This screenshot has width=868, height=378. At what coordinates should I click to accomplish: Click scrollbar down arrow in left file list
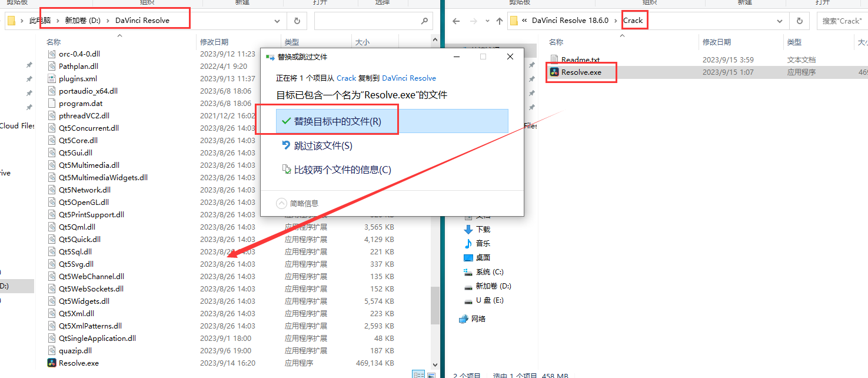435,365
